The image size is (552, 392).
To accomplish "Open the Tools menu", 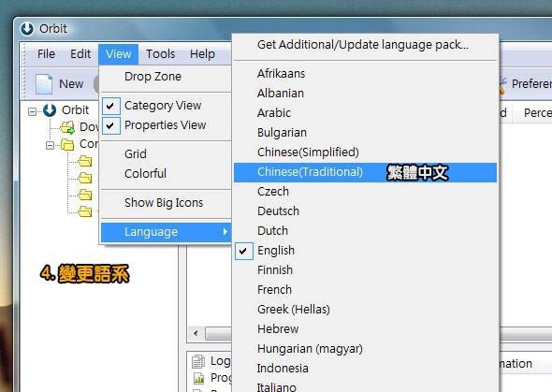I will [161, 54].
